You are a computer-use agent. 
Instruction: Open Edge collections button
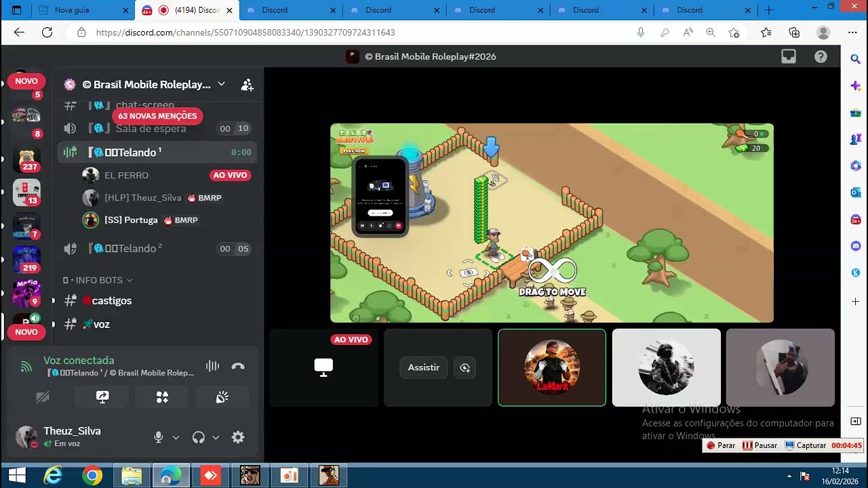coord(794,33)
